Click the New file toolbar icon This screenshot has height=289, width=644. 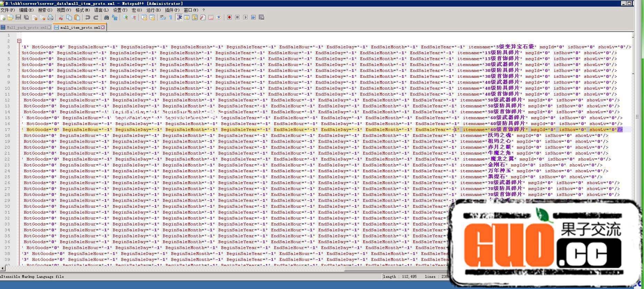coord(3,17)
